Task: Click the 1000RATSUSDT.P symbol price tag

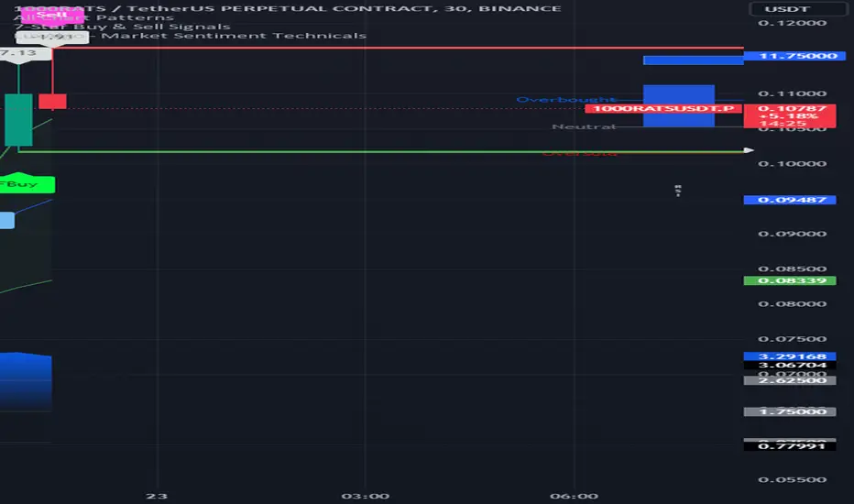Action: pyautogui.click(x=663, y=108)
